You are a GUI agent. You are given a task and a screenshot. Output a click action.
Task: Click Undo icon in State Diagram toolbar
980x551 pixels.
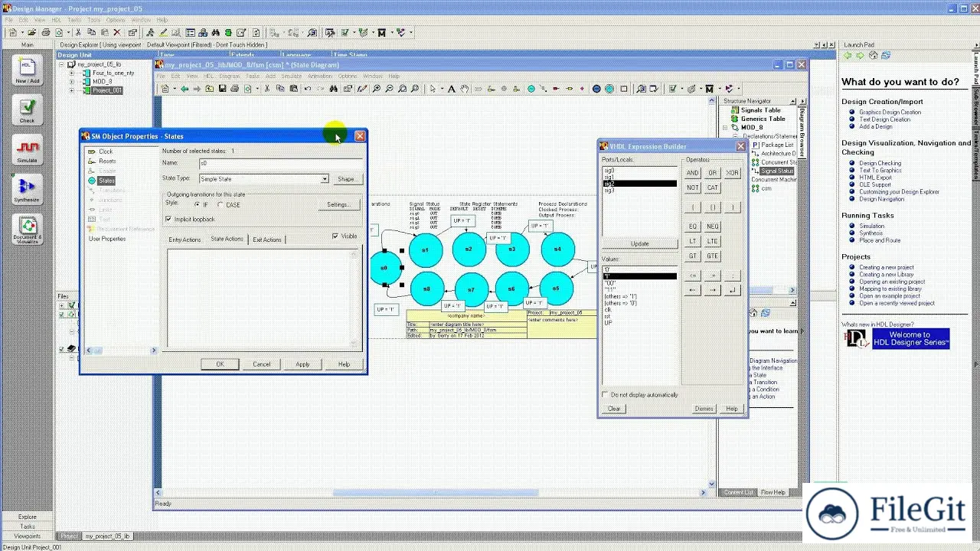(307, 89)
